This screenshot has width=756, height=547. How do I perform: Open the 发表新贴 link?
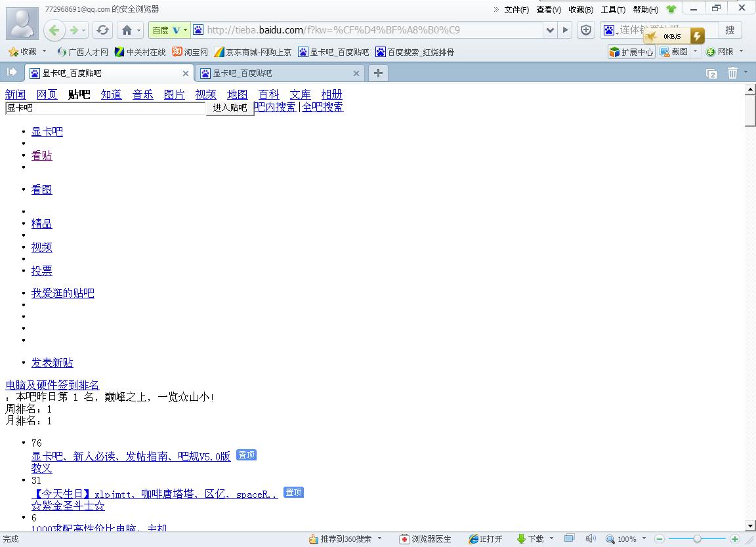tap(52, 363)
